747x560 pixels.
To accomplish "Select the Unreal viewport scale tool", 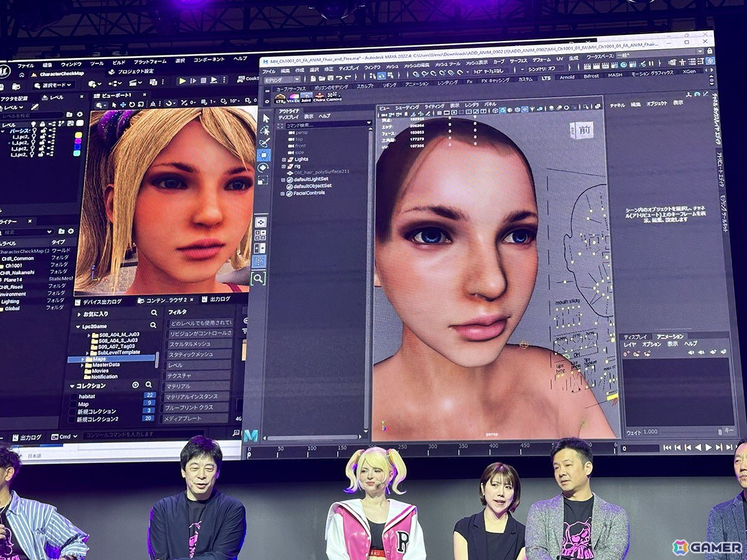I will (141, 104).
